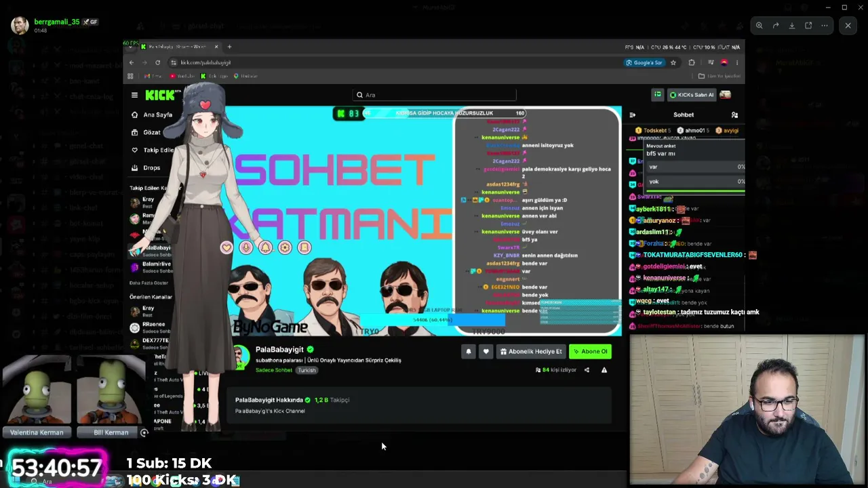Open the Ana Sayfa sidebar item

click(x=151, y=115)
